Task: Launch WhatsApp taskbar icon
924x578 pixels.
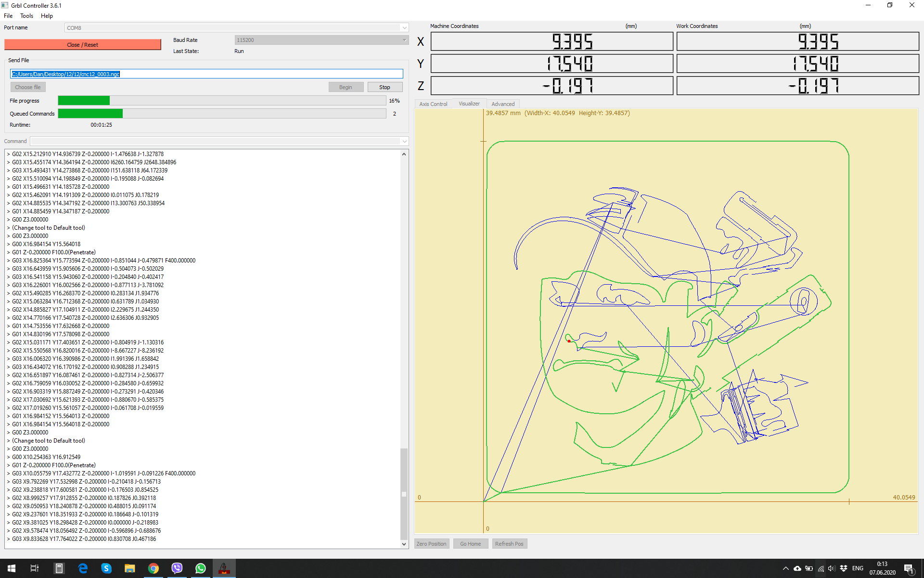Action: pos(200,568)
